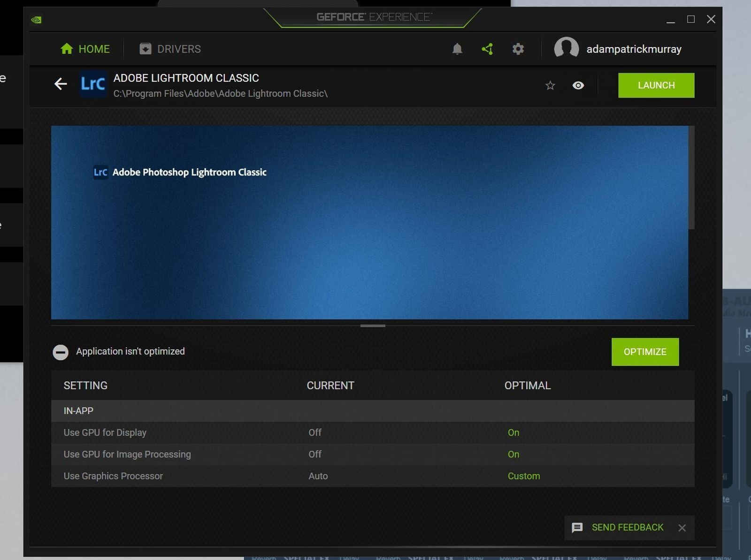Click the NVIDIA logo icon
This screenshot has height=560, width=751.
point(36,20)
